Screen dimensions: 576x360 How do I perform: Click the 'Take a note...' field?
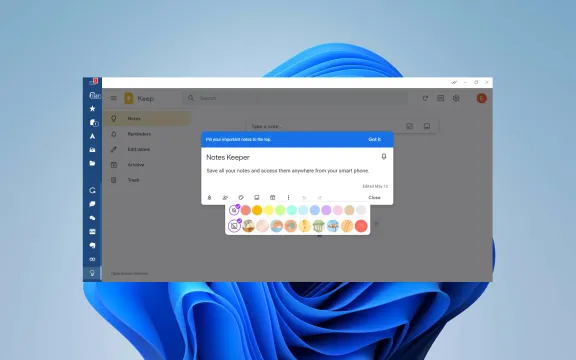click(x=267, y=126)
